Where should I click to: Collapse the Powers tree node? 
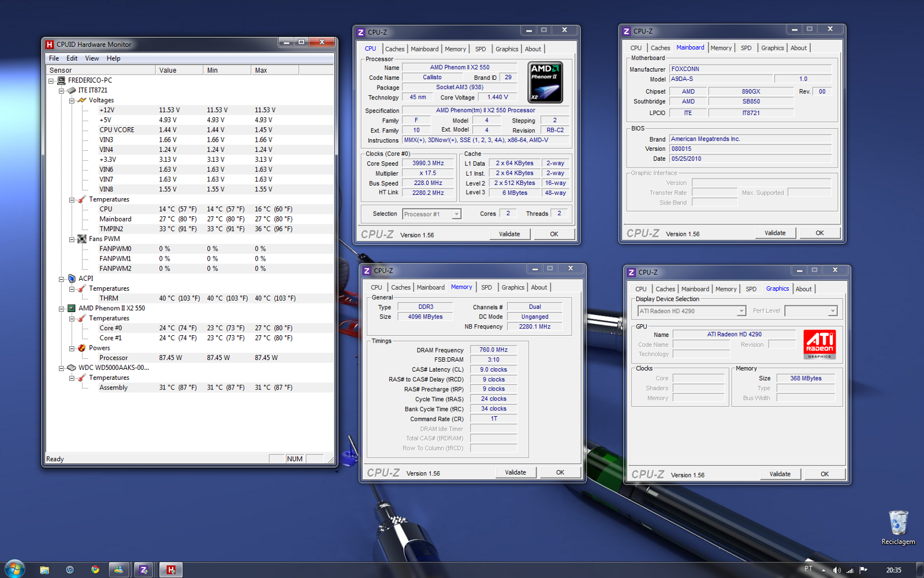point(72,349)
